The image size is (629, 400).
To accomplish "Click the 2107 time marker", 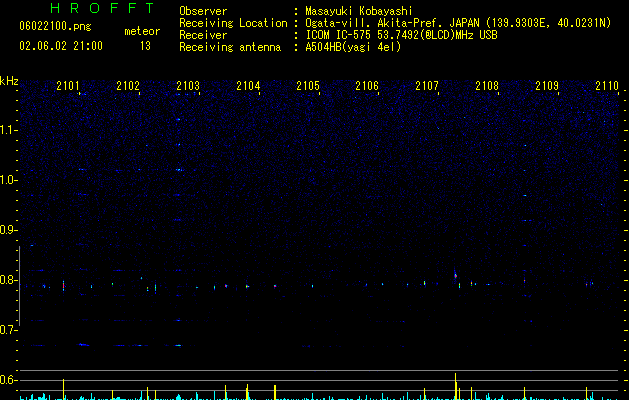I will pos(427,86).
